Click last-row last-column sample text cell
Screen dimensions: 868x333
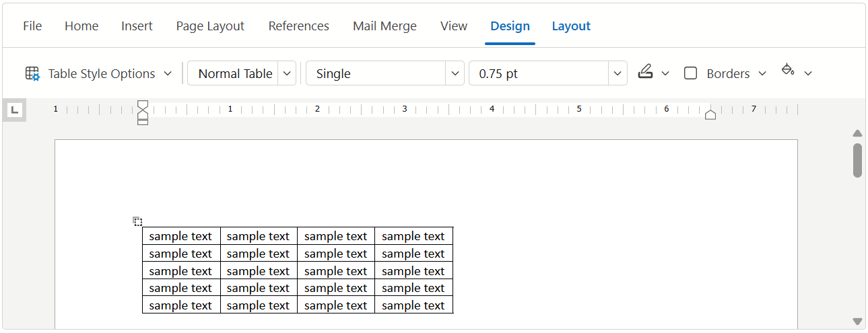click(x=414, y=305)
